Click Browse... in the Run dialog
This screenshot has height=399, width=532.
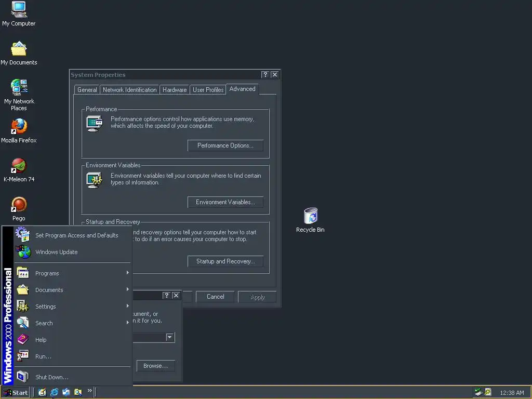tap(156, 366)
